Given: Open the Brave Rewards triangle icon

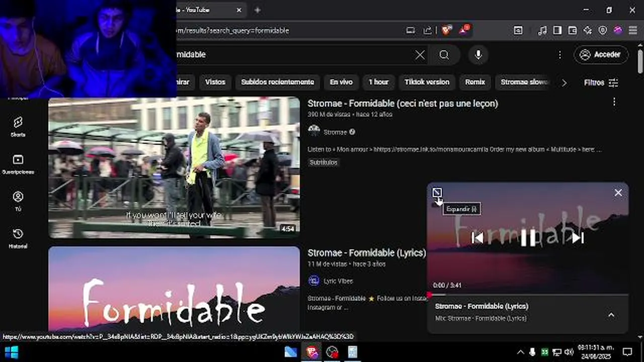Looking at the screenshot, I should point(463,30).
